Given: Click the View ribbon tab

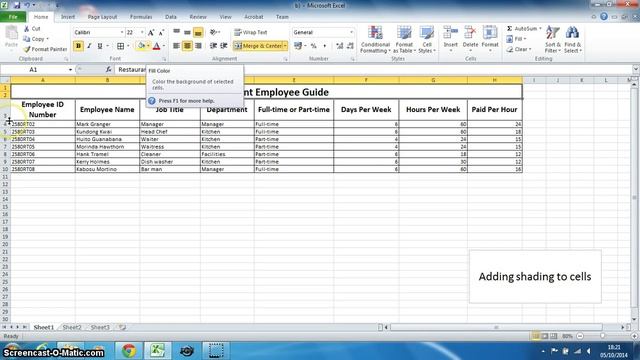Looking at the screenshot, I should click(225, 17).
